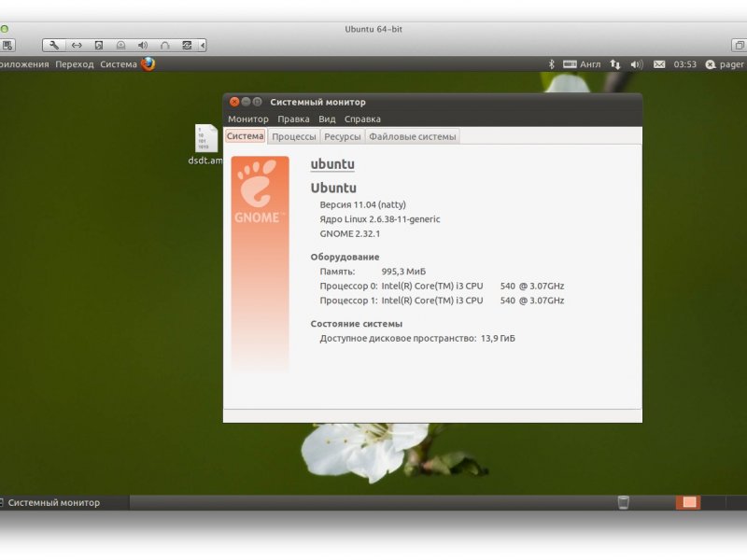Click the "Процессор 1:" row
The height and width of the screenshot is (560, 747).
point(442,301)
